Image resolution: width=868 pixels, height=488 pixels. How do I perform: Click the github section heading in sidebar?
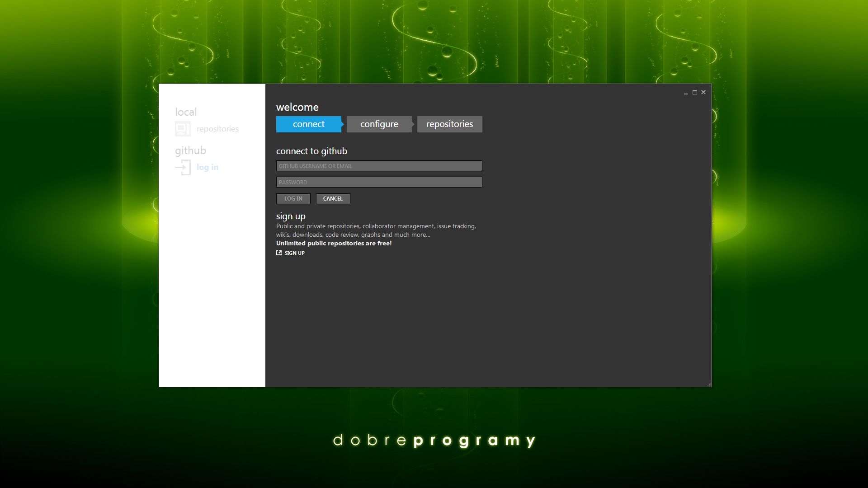[190, 150]
